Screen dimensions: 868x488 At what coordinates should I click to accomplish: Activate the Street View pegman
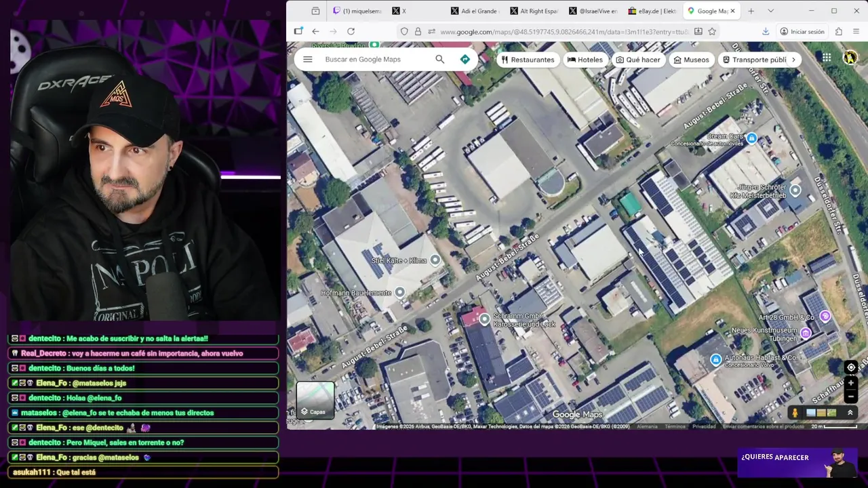[x=795, y=413]
